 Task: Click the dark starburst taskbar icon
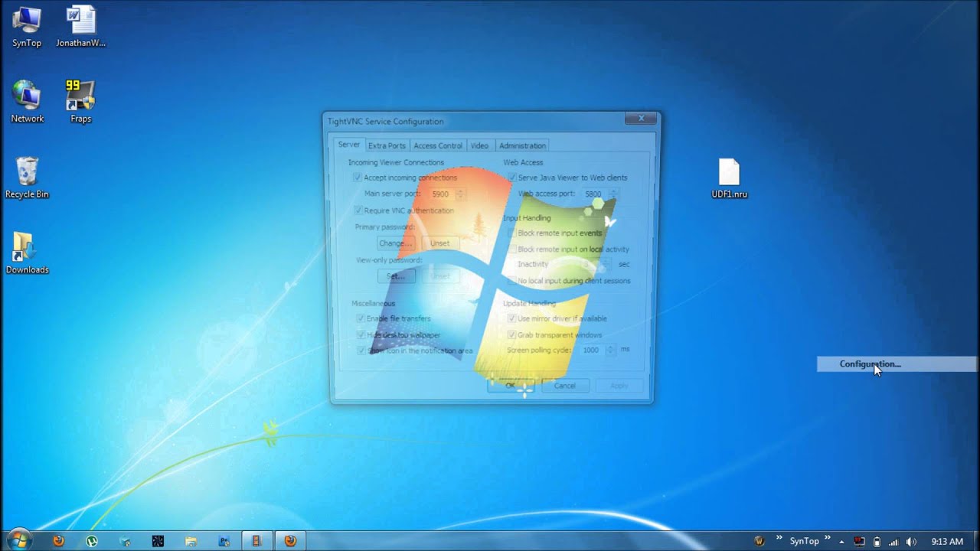(158, 541)
